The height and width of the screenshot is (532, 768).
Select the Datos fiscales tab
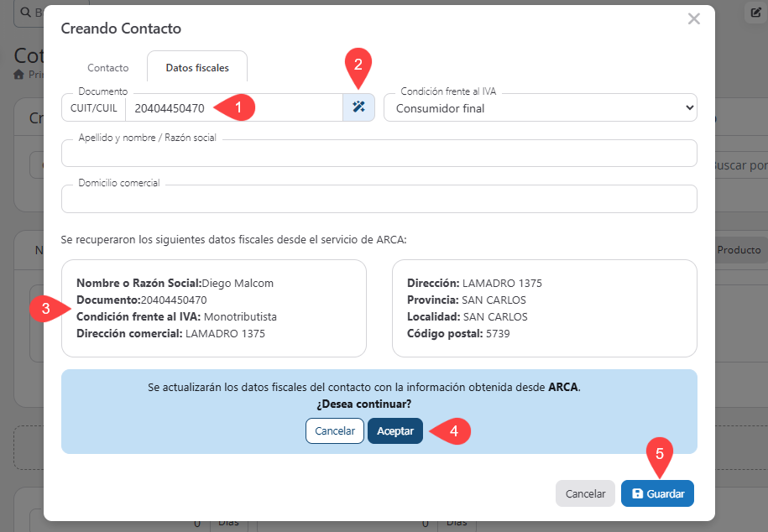[197, 68]
